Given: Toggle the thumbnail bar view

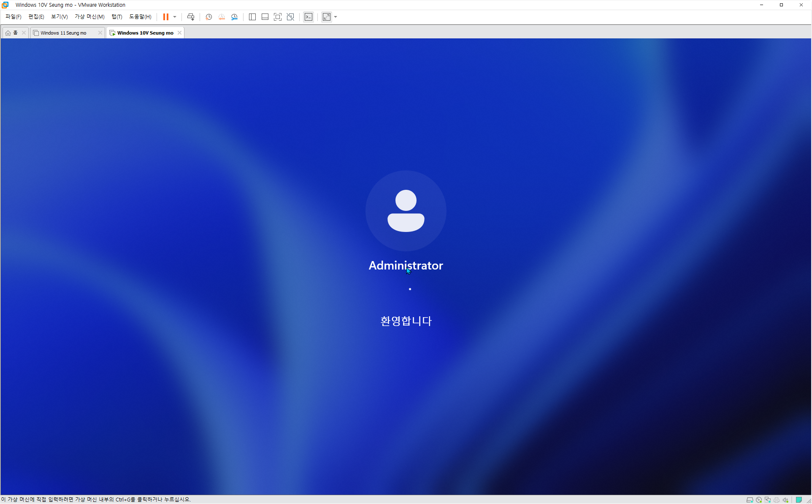Looking at the screenshot, I should click(265, 17).
